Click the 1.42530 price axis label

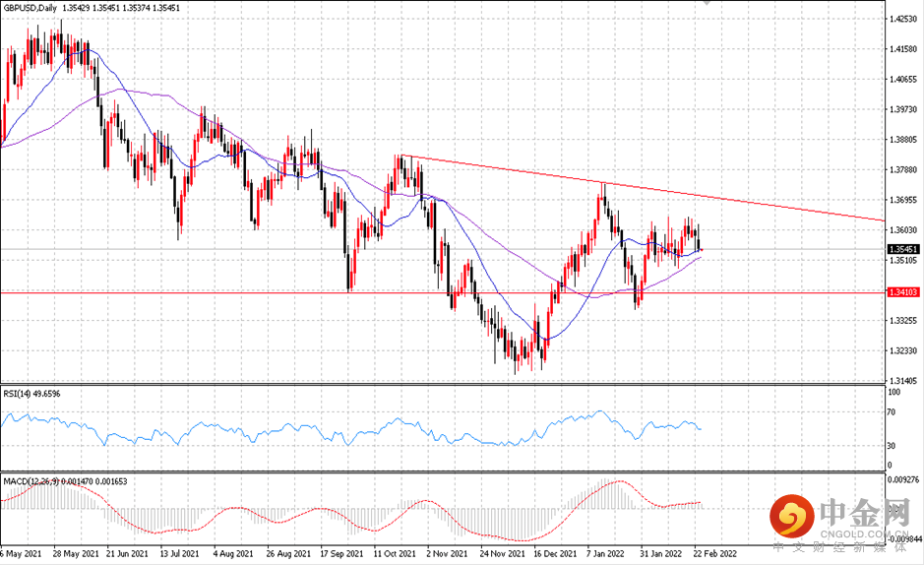click(902, 19)
